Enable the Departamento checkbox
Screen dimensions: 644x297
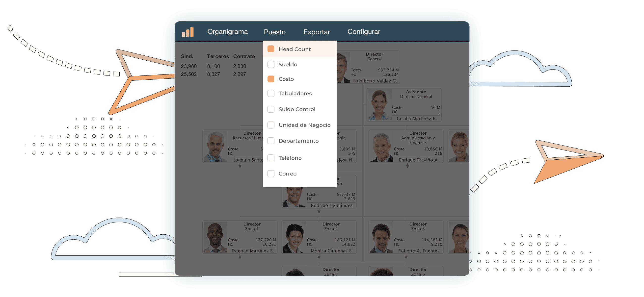point(271,141)
